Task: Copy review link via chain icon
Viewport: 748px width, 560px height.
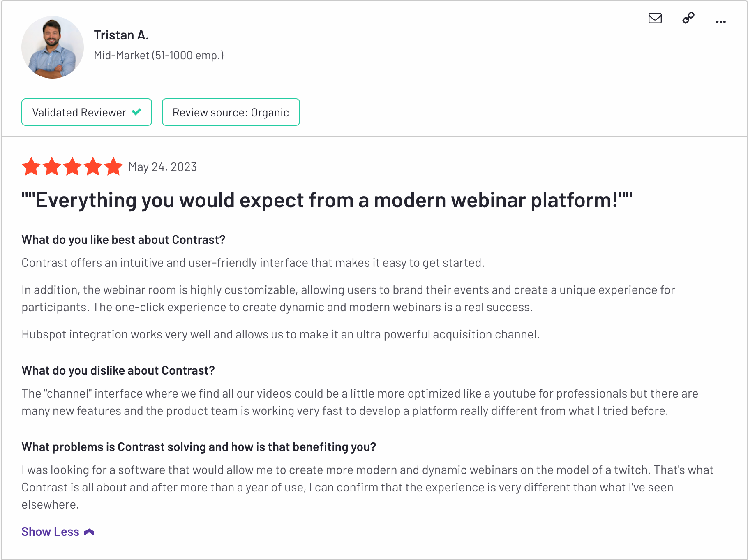Action: tap(688, 18)
